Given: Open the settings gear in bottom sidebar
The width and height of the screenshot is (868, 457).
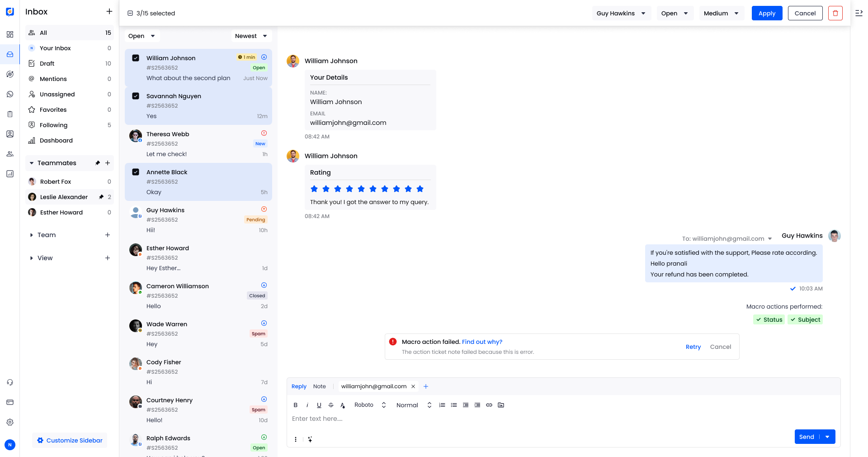Looking at the screenshot, I should pyautogui.click(x=10, y=422).
